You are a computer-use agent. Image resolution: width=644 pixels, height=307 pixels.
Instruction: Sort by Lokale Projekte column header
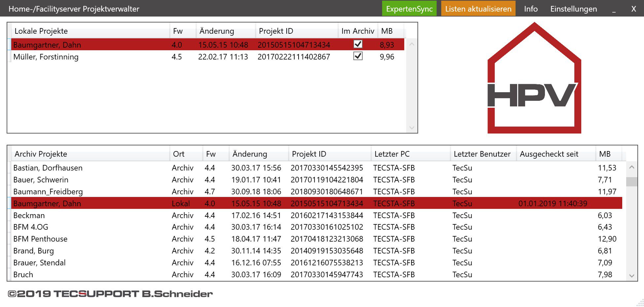pyautogui.click(x=90, y=31)
